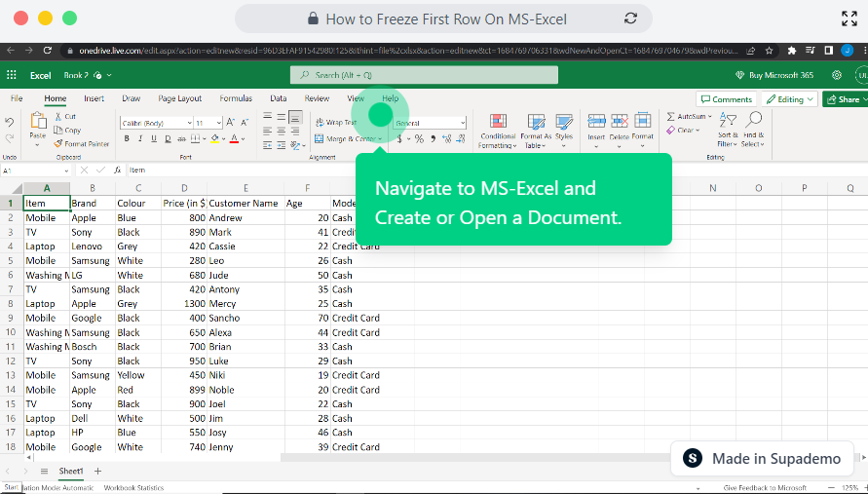Click Give Feedback to Microsoft
Screen dimensions: 868x494
point(765,488)
